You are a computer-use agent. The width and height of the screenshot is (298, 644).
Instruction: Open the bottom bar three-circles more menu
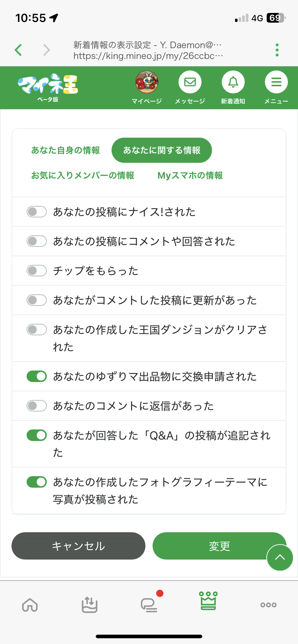point(268,605)
